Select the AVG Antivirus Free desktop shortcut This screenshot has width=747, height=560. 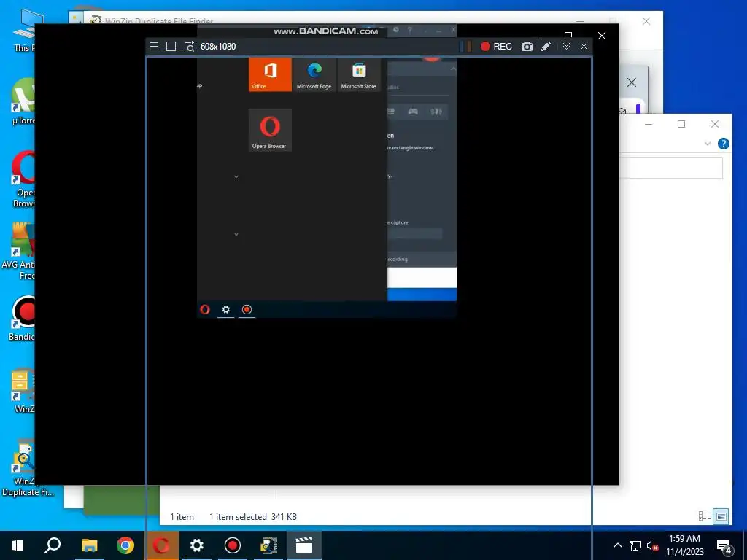[x=19, y=251]
